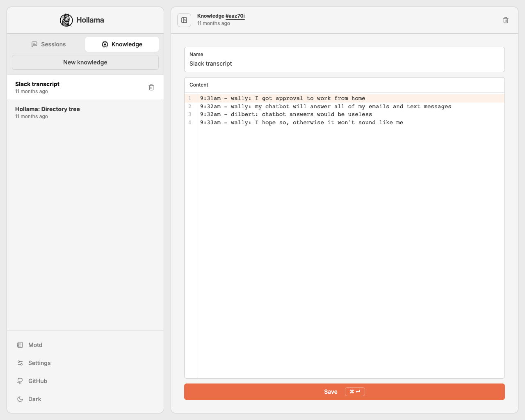Place cursor on line 1 of content
Screen dimensions: 525x420
282,98
